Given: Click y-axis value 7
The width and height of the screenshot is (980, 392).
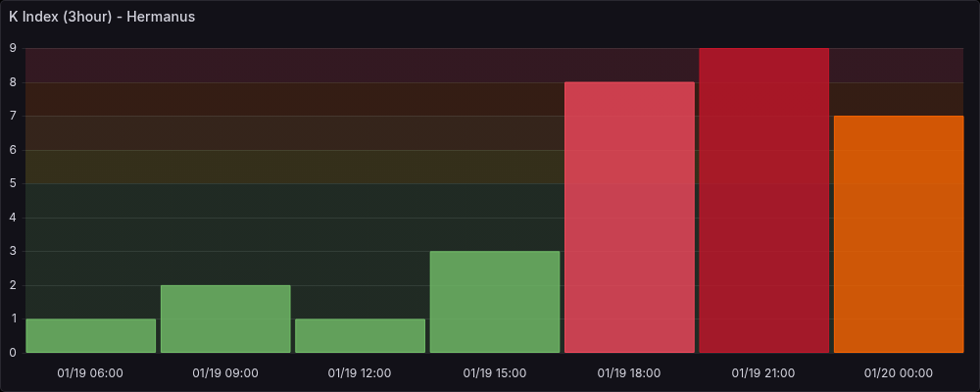Looking at the screenshot, I should click(13, 116).
